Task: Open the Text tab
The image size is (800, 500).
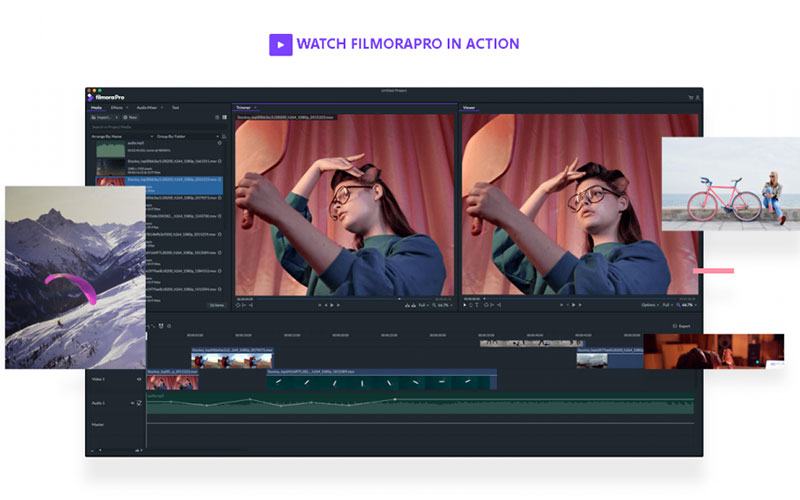Action: (x=175, y=108)
